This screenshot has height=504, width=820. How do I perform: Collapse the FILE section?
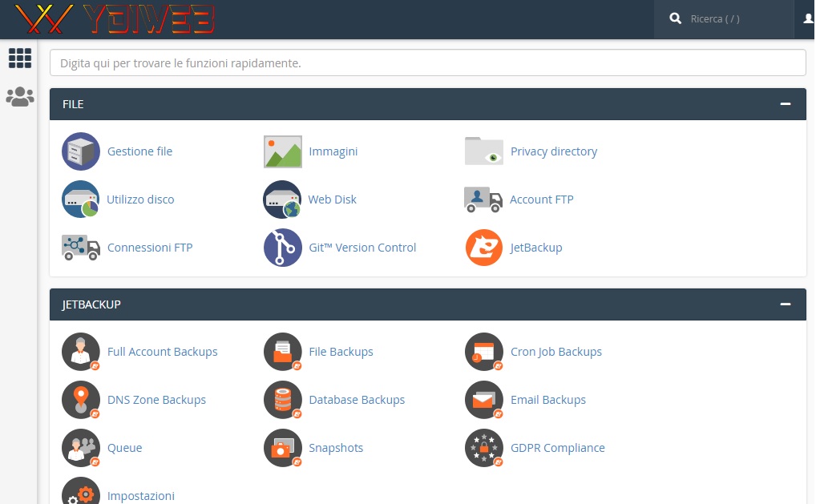click(785, 104)
